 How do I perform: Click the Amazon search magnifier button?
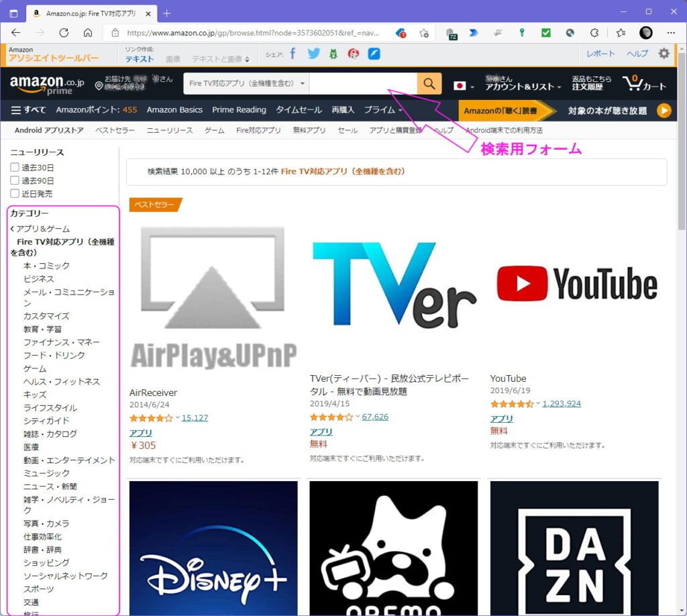pos(429,83)
